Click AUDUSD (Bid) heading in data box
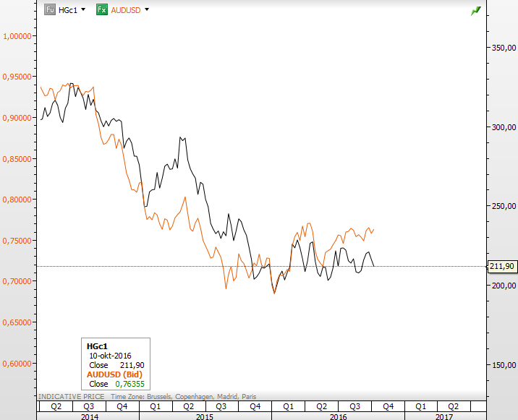This screenshot has height=420, width=518. [x=114, y=374]
